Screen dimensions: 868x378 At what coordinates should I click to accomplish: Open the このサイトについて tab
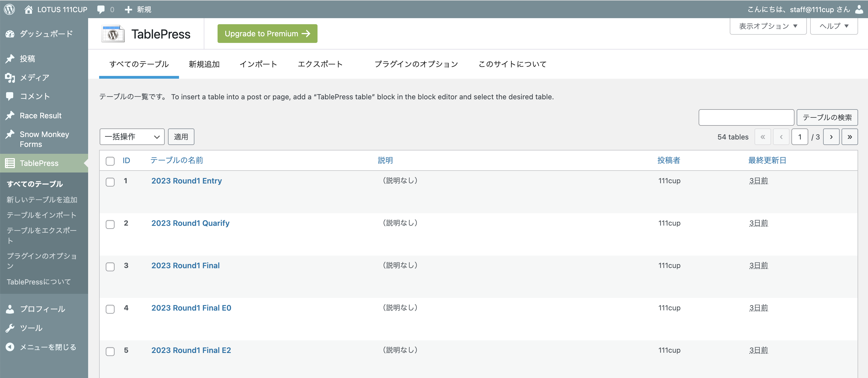(512, 64)
